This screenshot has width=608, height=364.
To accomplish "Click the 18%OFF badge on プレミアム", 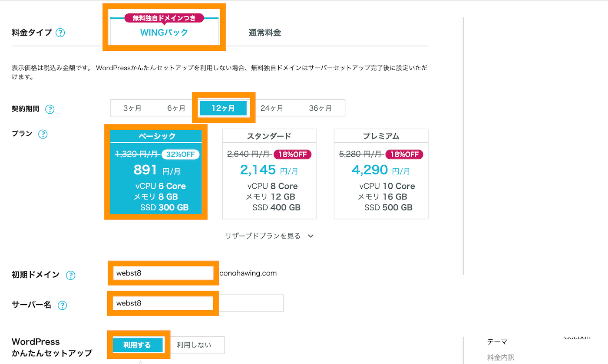I will (x=404, y=154).
